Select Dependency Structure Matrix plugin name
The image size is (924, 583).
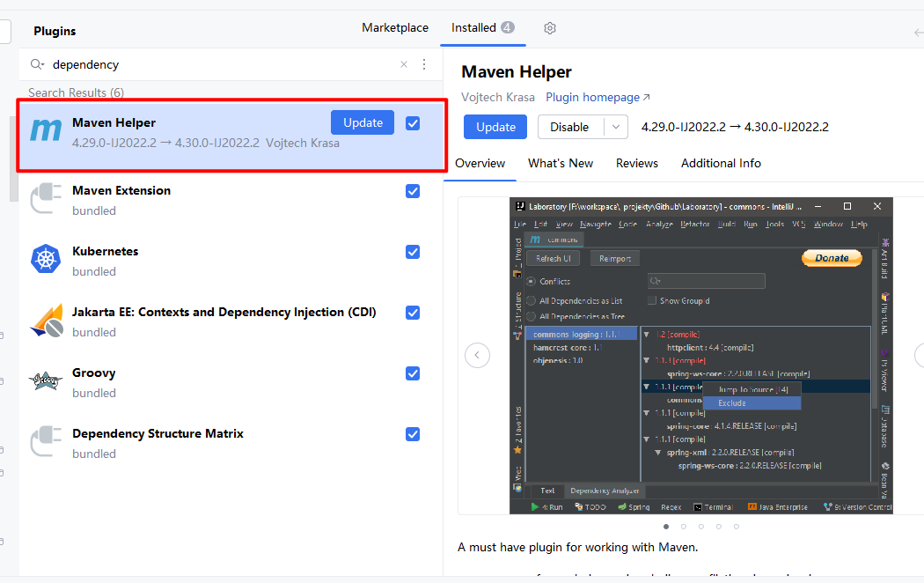158,433
